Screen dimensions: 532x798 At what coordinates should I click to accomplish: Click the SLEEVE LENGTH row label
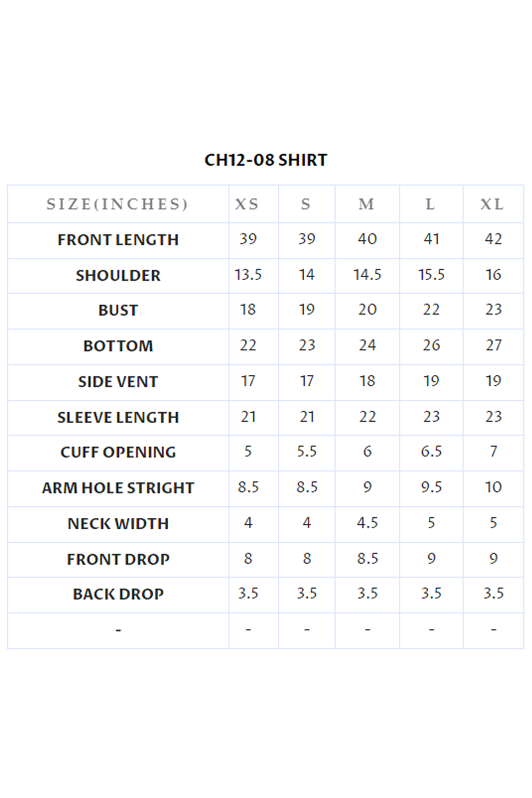[118, 418]
